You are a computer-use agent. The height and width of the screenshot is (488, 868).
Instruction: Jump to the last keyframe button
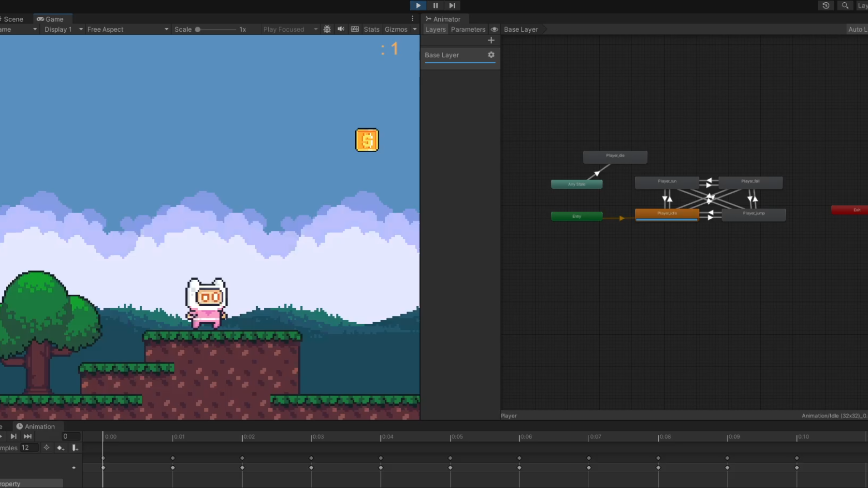coord(27,436)
